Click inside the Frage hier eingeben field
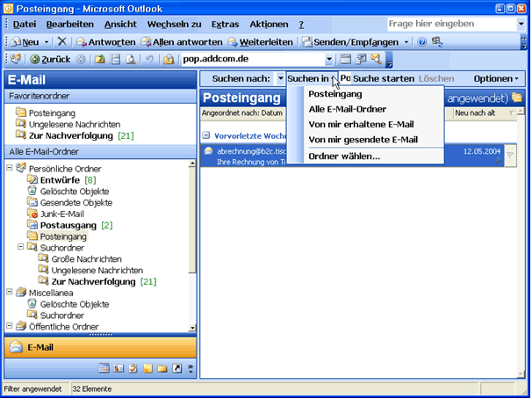 (x=452, y=24)
